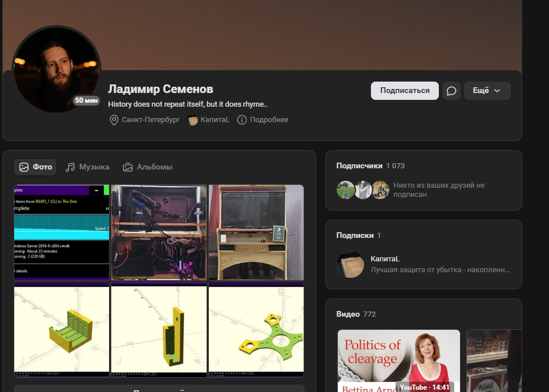Screen dimensions: 549x392
Task: Play the Politics of cleavage video
Action: (399, 361)
